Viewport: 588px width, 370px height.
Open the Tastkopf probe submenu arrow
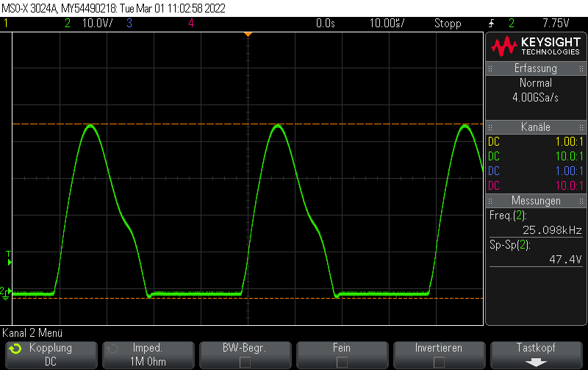536,363
